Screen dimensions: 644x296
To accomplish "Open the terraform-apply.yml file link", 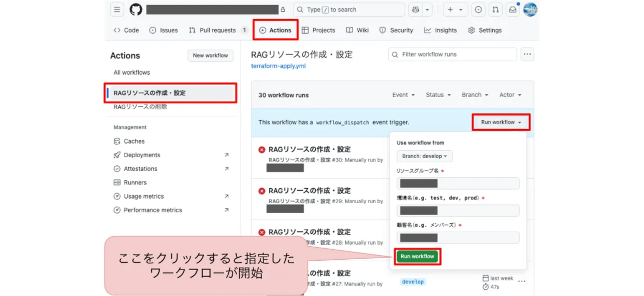I will tap(278, 66).
